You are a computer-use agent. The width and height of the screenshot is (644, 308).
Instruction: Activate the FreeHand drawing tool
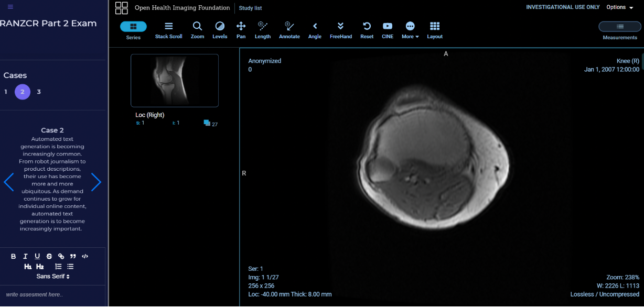(340, 30)
